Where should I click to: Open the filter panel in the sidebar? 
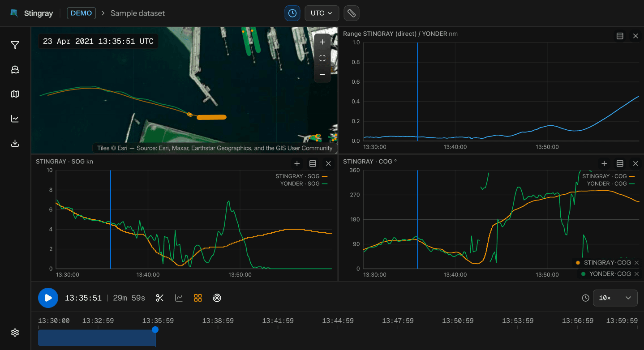(x=15, y=45)
